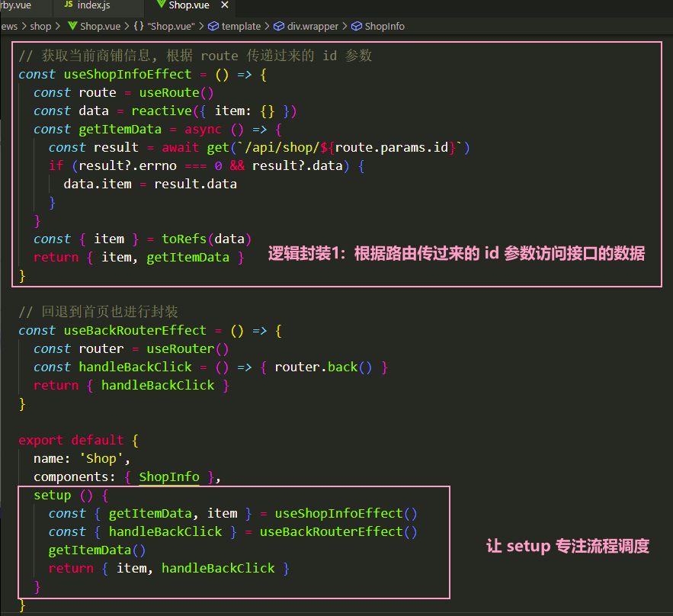
Task: Click the "Shop.vue" braces breadcrumb
Action: [171, 27]
